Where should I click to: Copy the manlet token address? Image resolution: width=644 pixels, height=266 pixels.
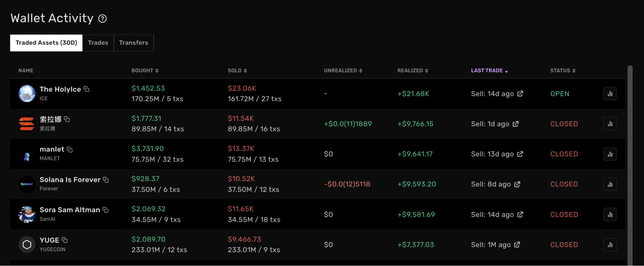(x=70, y=149)
